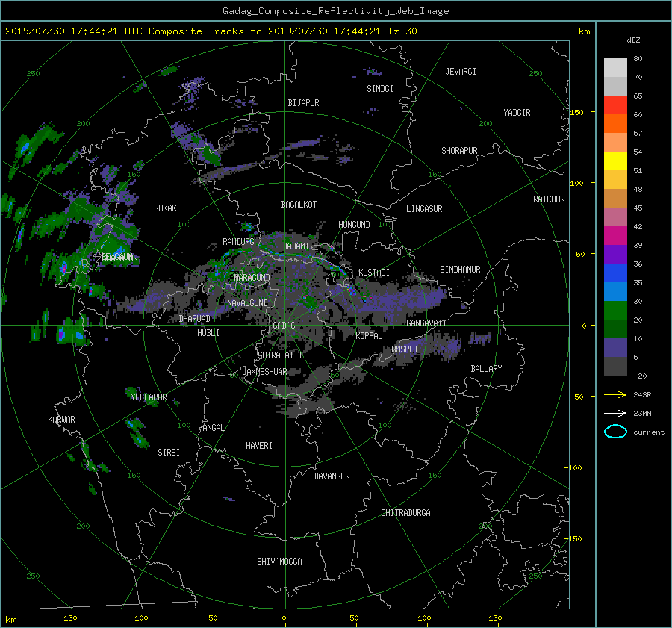
Task: Click the HUBLI city label
Action: pyautogui.click(x=208, y=333)
